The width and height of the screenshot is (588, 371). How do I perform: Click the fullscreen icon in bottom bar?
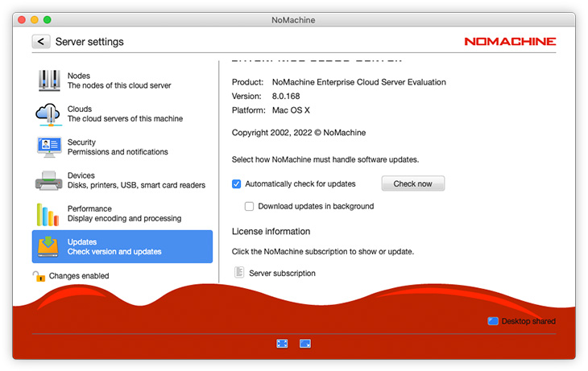pos(282,343)
